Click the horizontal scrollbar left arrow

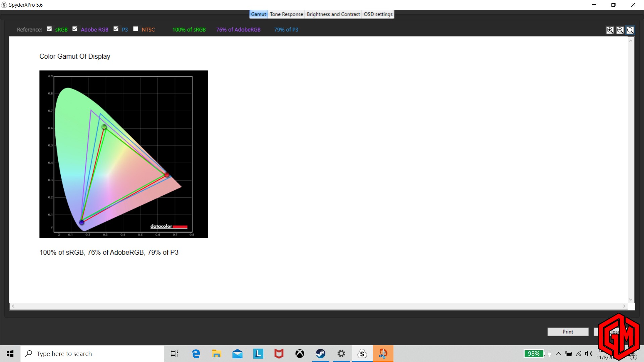[x=13, y=306]
